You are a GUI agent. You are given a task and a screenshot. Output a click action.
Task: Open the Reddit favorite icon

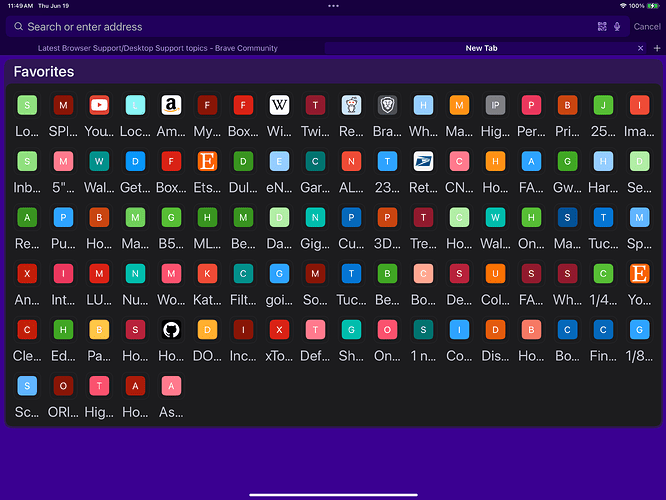(x=351, y=105)
